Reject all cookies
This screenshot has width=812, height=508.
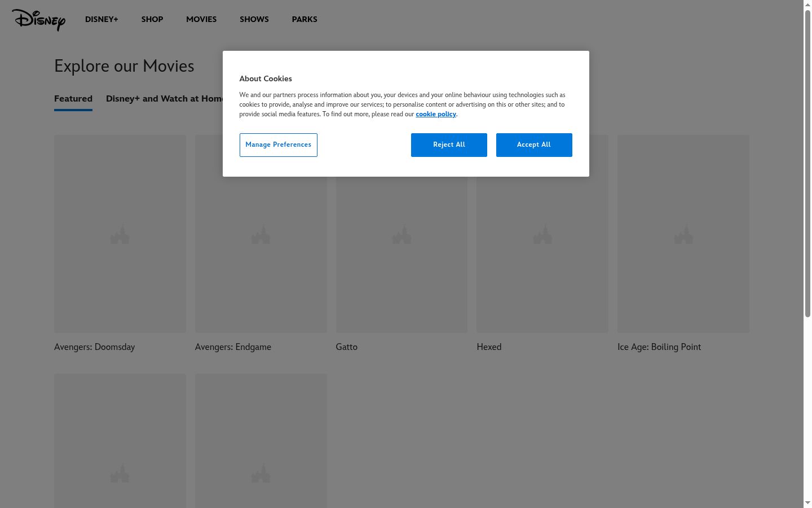(x=449, y=145)
